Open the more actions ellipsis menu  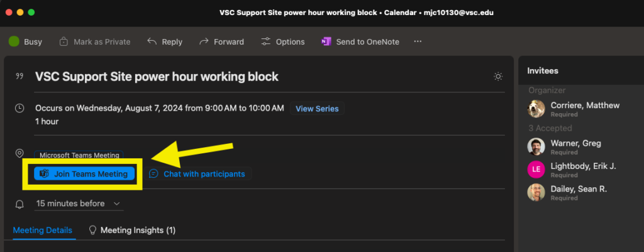pos(418,41)
